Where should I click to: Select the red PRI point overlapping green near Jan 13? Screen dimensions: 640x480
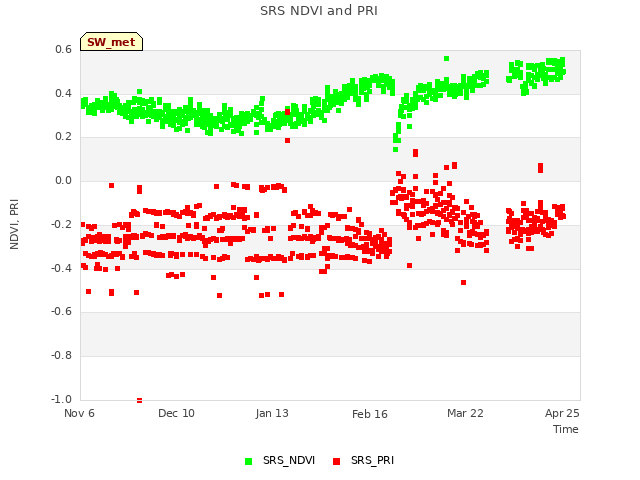[x=287, y=112]
